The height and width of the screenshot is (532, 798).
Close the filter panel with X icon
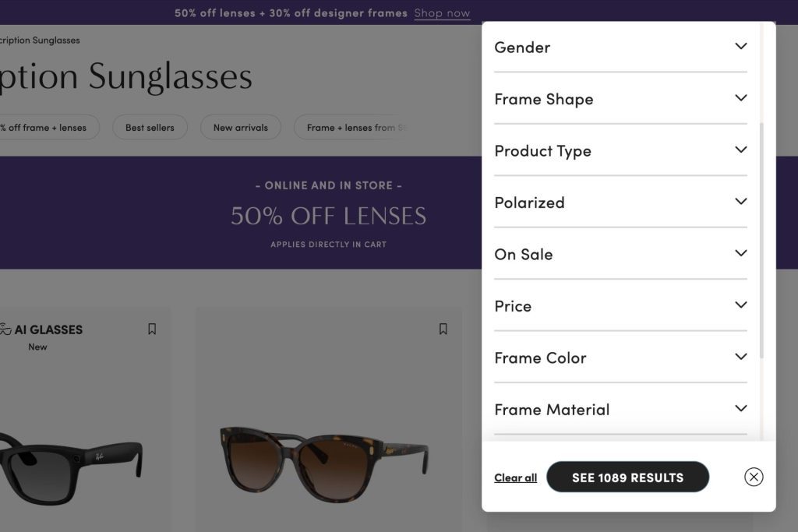[x=754, y=477]
